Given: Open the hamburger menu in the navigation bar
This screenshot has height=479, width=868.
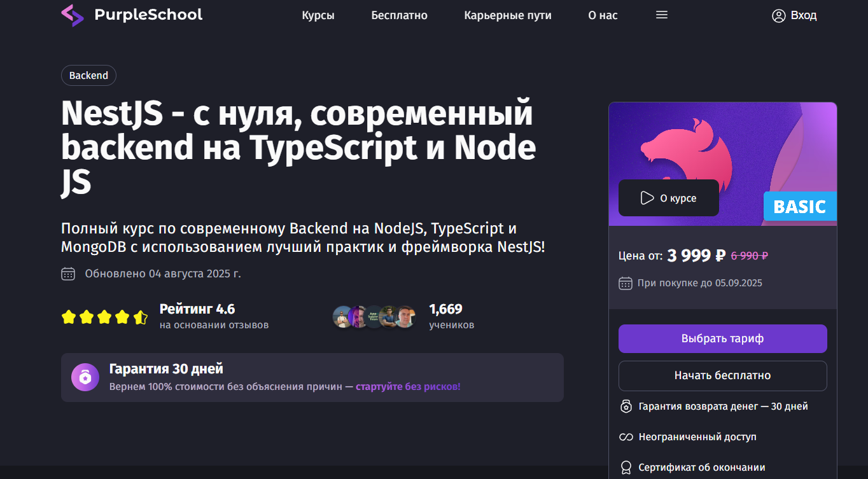Looking at the screenshot, I should (x=661, y=14).
